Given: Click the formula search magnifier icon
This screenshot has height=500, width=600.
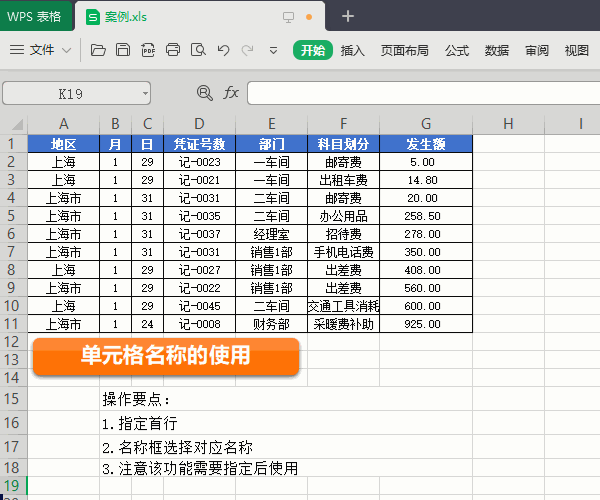Looking at the screenshot, I should tap(205, 93).
